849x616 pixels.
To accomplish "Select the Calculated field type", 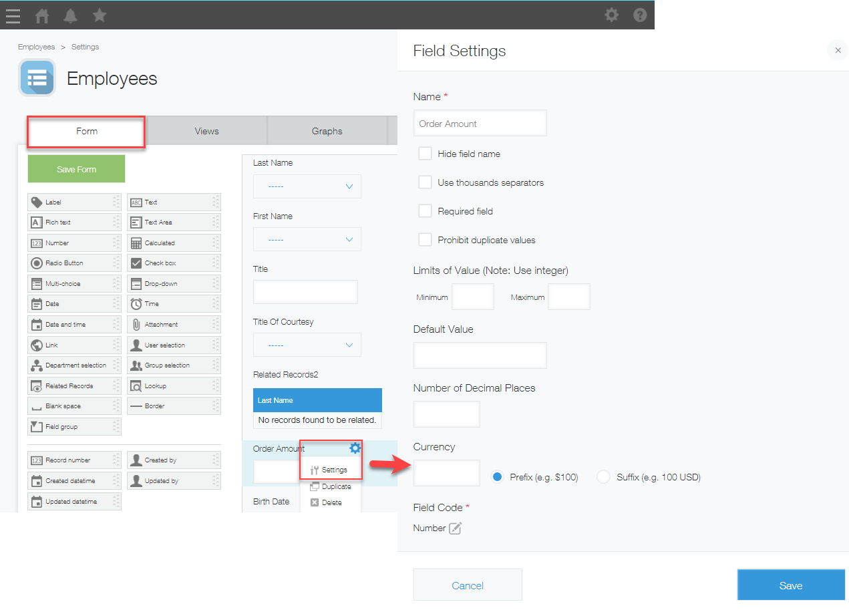I will (174, 243).
